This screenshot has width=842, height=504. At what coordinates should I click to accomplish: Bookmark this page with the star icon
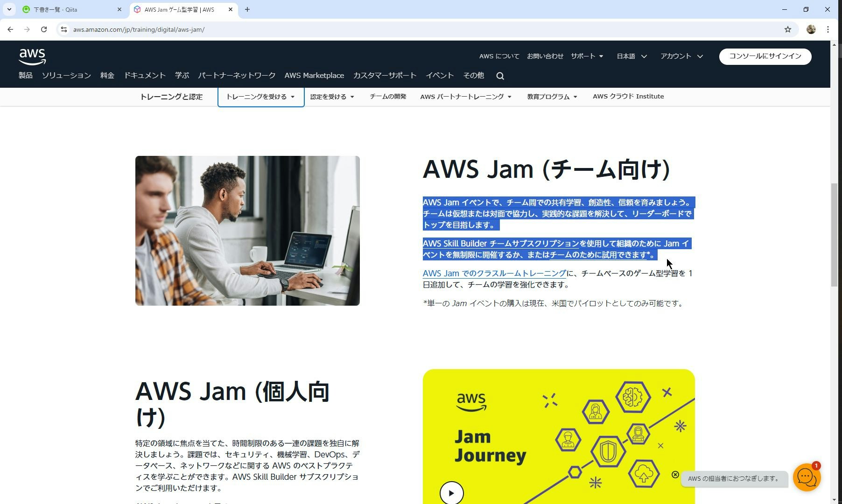coord(788,29)
